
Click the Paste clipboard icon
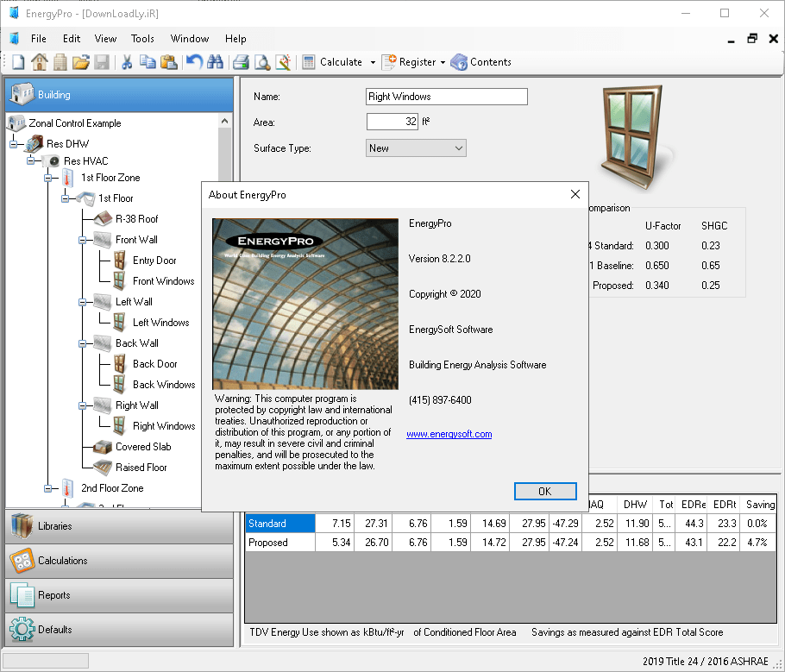point(168,61)
